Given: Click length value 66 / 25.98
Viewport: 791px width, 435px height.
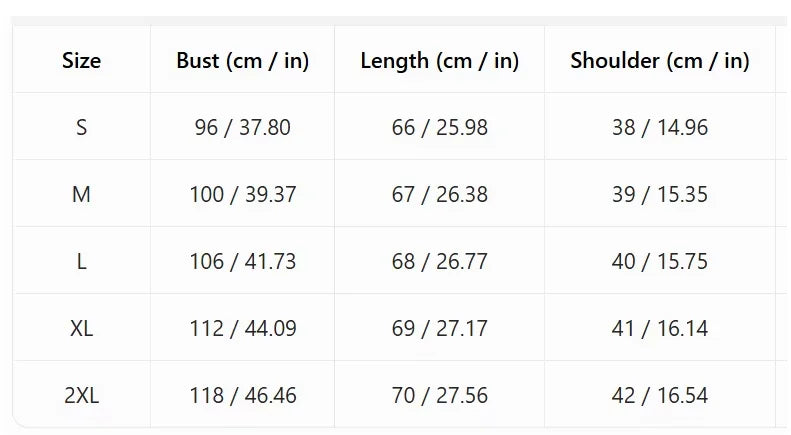Looking at the screenshot, I should pos(439,127).
